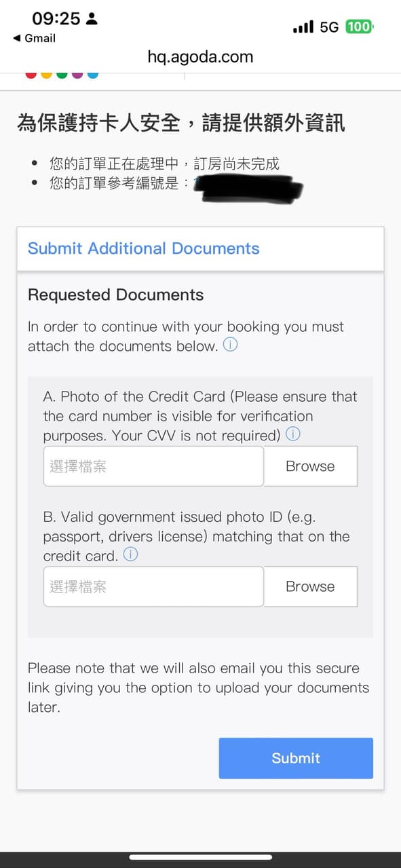
Task: Tap the Submit Additional Documents heading
Action: pyautogui.click(x=142, y=248)
